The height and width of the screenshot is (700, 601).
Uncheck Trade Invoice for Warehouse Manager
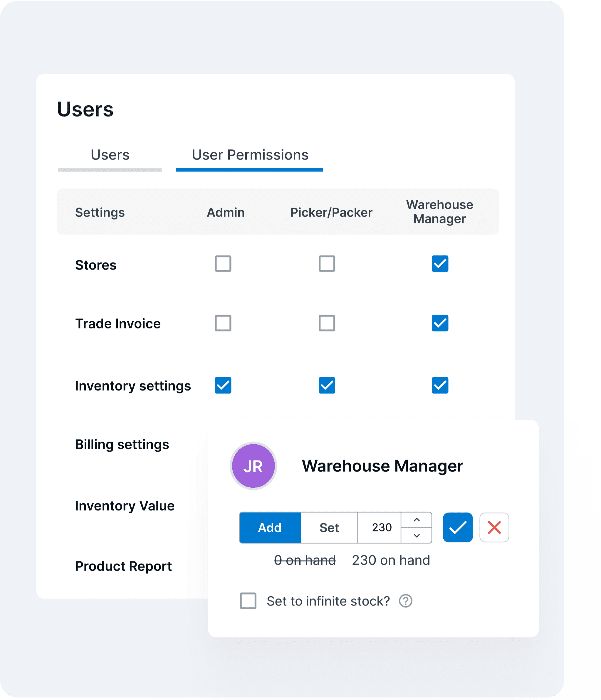pyautogui.click(x=440, y=323)
